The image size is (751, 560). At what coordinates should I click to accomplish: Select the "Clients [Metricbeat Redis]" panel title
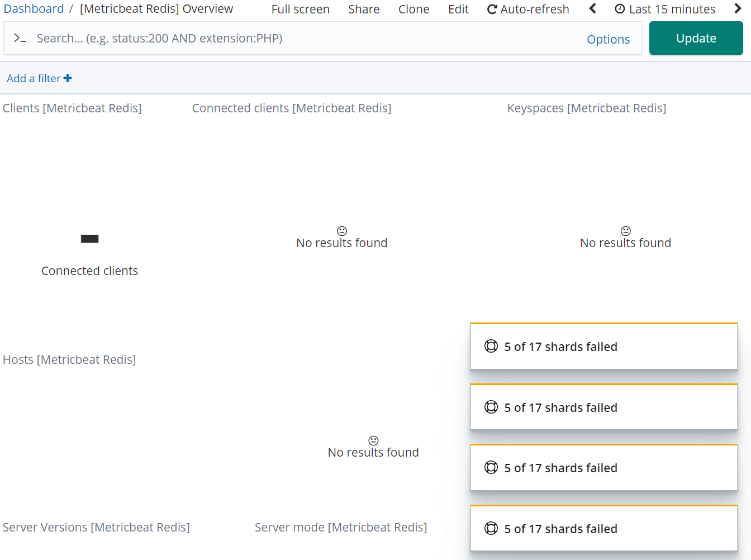pyautogui.click(x=72, y=108)
